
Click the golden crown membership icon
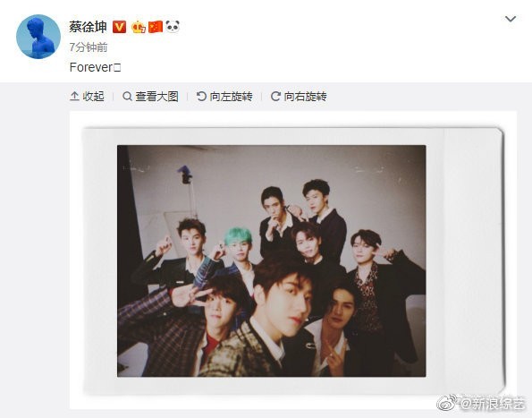pos(139,27)
